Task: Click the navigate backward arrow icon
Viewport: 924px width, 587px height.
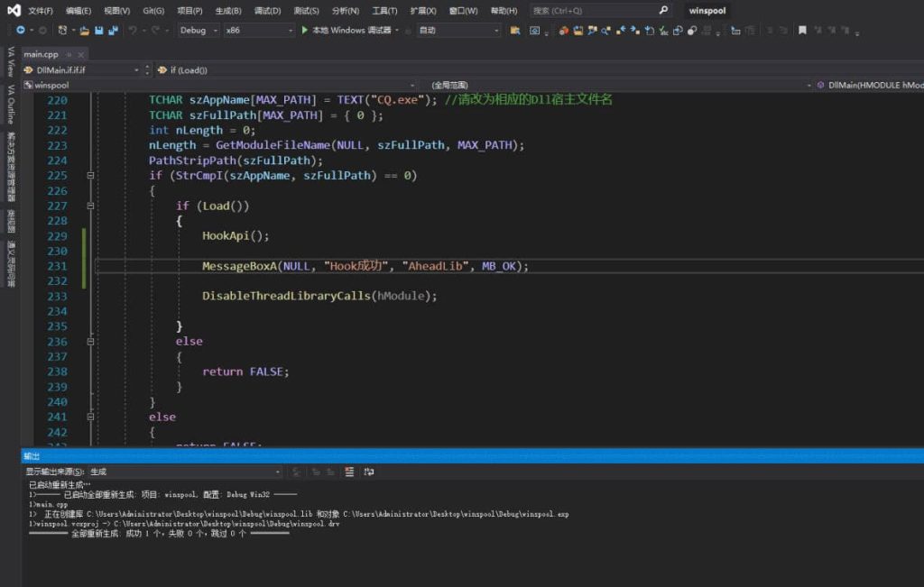Action: pos(20,30)
